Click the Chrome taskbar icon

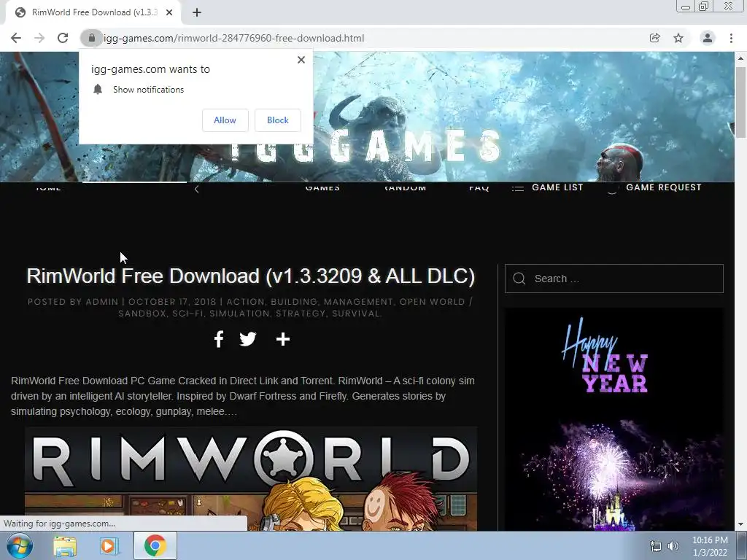pos(155,545)
